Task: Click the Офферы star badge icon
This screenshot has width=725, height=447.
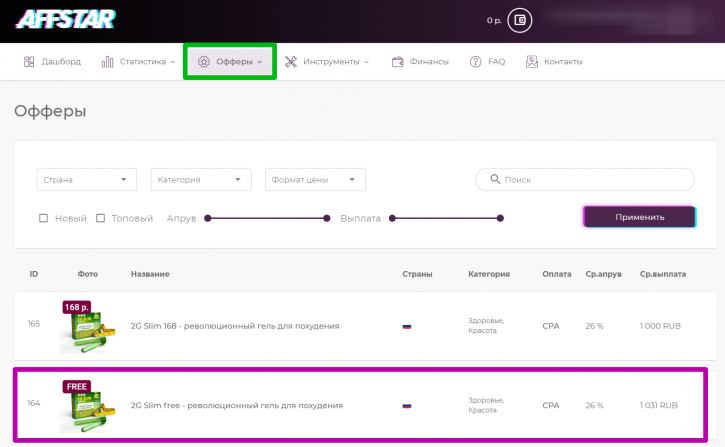Action: tap(204, 61)
